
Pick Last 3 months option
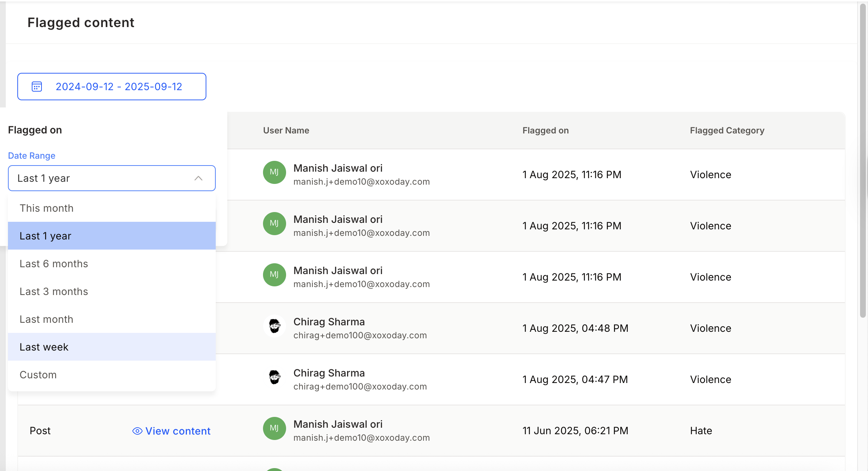[112, 291]
